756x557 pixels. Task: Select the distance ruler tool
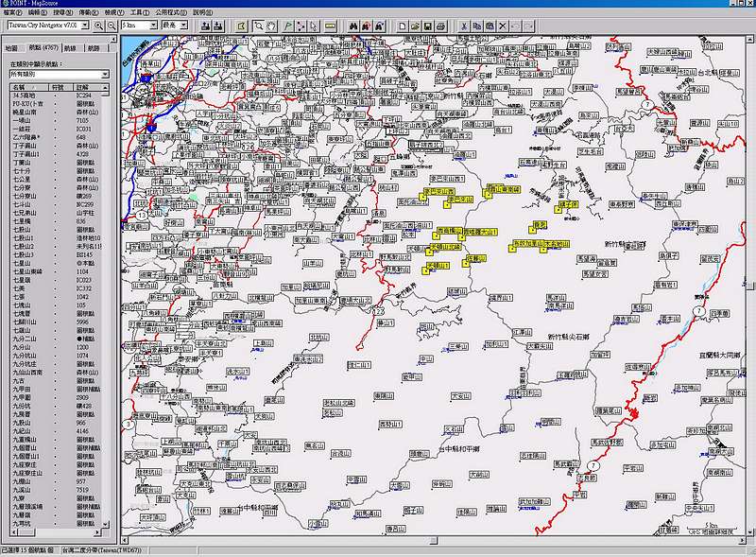tap(330, 26)
